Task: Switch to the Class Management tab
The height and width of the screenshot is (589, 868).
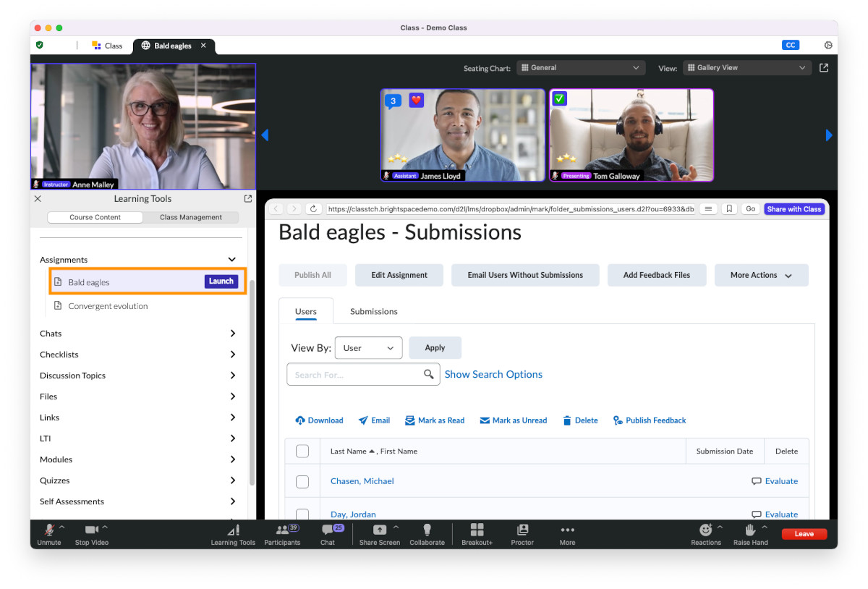Action: click(x=191, y=217)
